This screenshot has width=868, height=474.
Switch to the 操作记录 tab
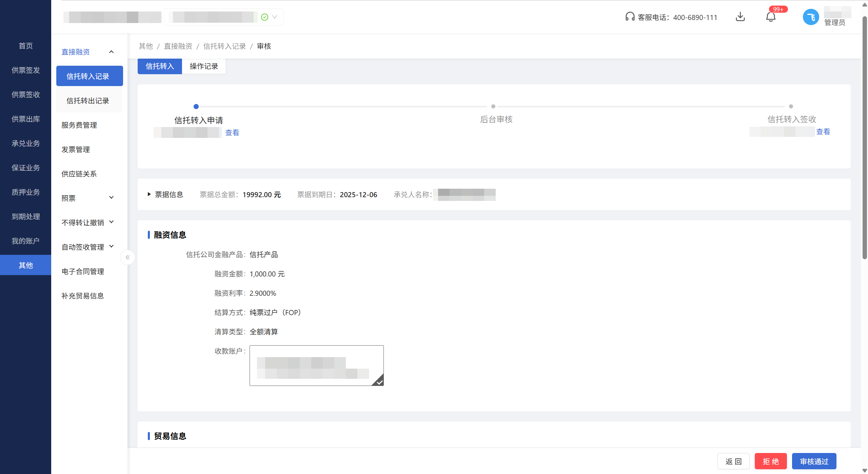click(204, 66)
